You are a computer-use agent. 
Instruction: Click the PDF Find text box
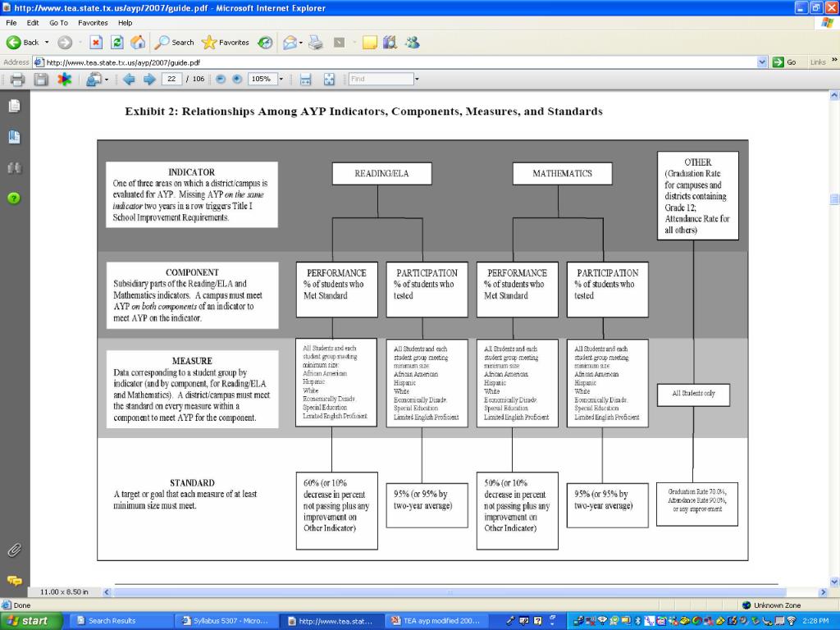(x=381, y=80)
